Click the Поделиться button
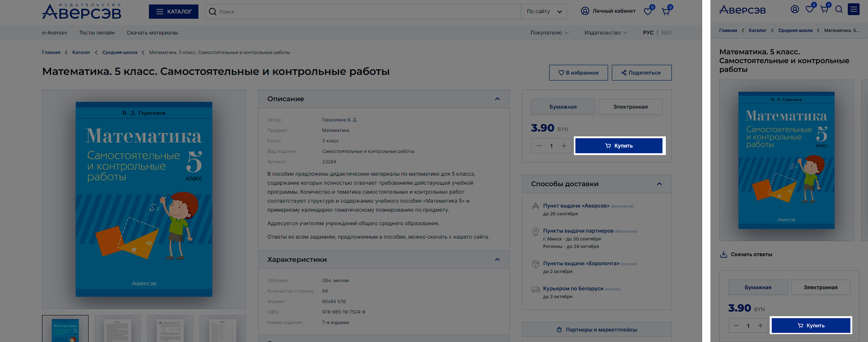 point(641,73)
